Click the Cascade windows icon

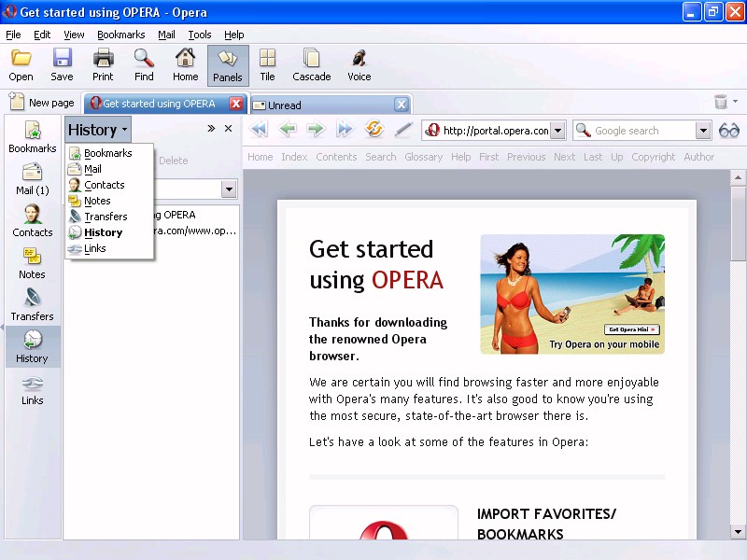point(311,65)
